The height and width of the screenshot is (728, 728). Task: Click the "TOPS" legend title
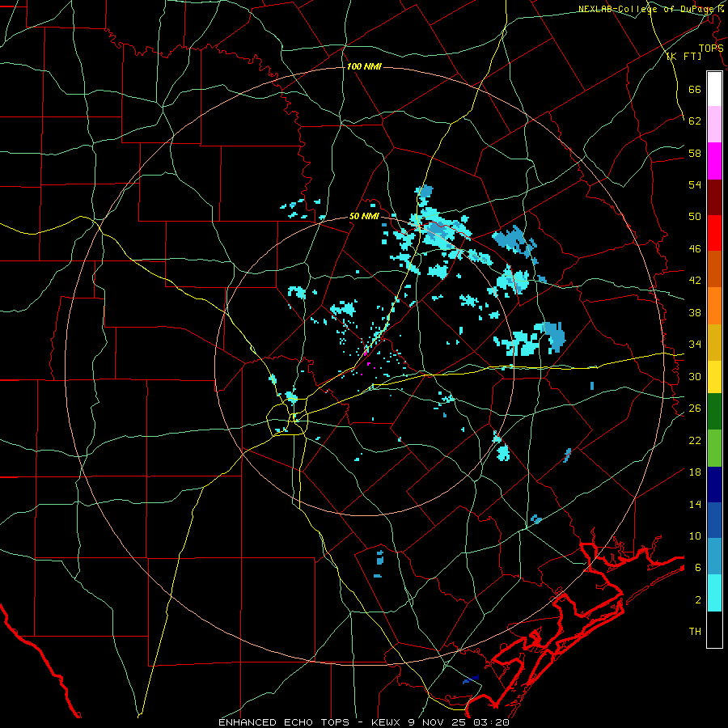(x=711, y=48)
